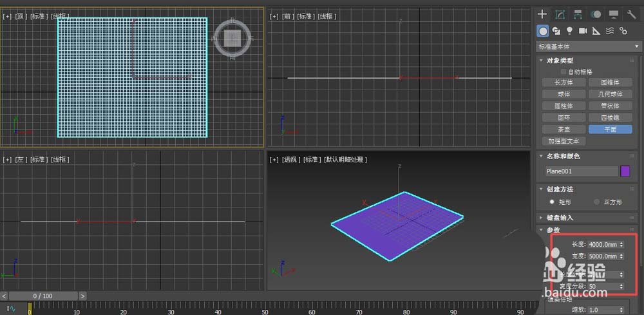Enable the 自动栅格 checkbox
644x315 pixels.
(563, 72)
